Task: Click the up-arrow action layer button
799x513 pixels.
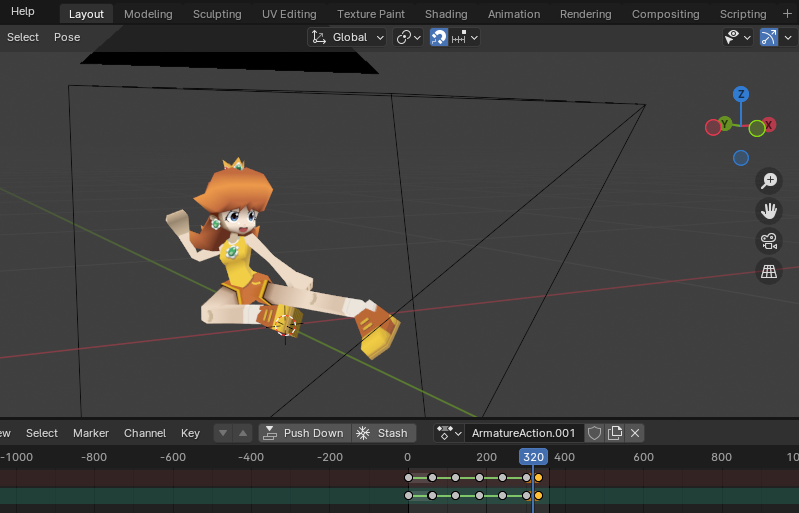Action: 243,433
